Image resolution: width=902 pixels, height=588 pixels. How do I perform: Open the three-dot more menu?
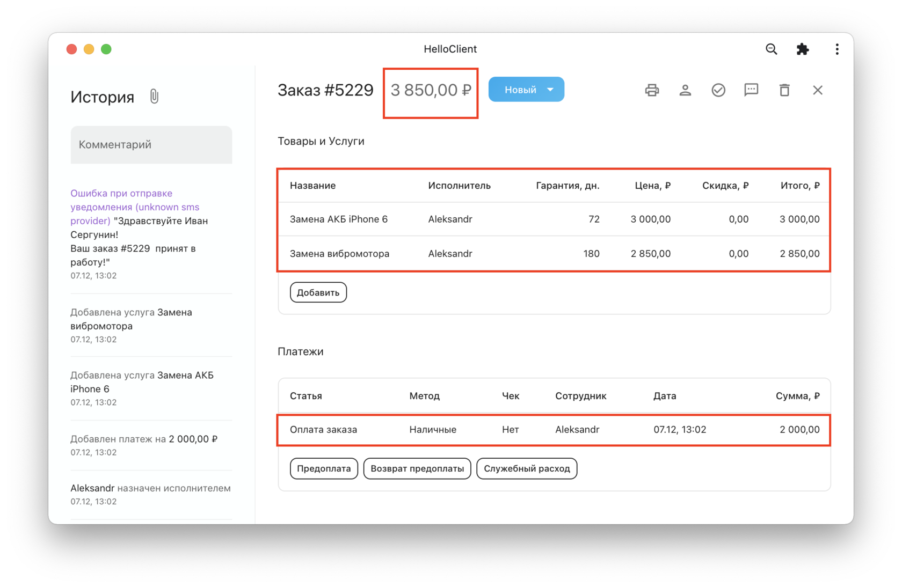(836, 49)
